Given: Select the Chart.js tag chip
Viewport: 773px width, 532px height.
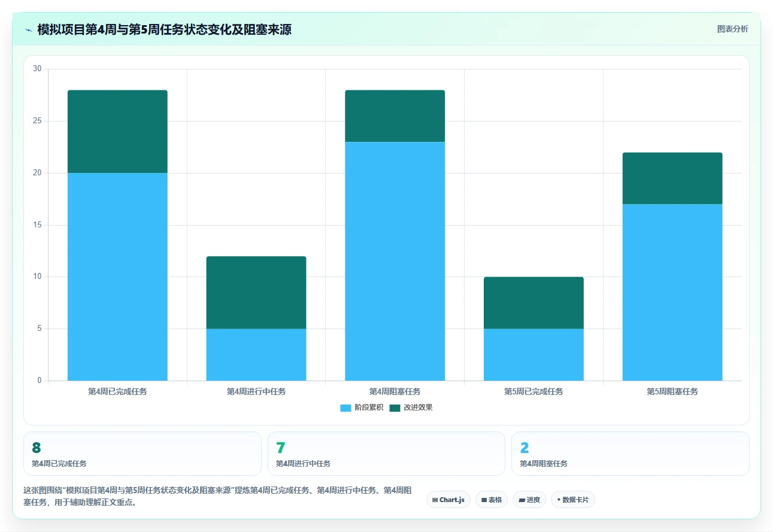Looking at the screenshot, I should click(x=448, y=500).
